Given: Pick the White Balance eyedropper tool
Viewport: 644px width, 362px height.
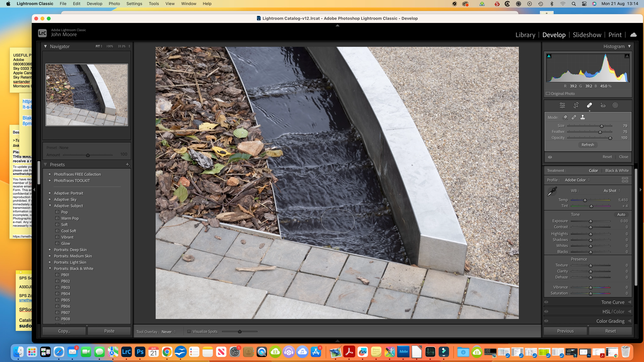Looking at the screenshot, I should [x=552, y=192].
